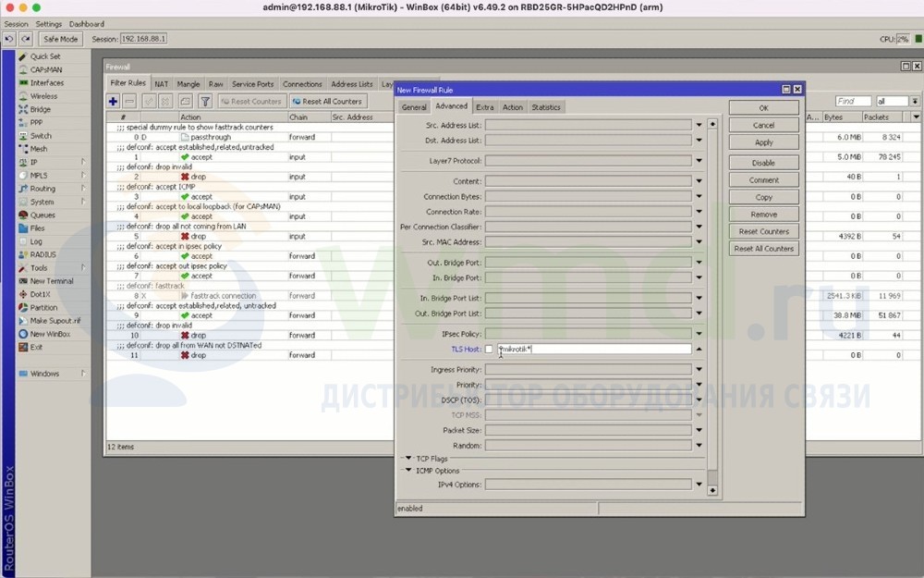This screenshot has width=924, height=578.
Task: Expand the IPsec Policy field
Action: click(699, 334)
